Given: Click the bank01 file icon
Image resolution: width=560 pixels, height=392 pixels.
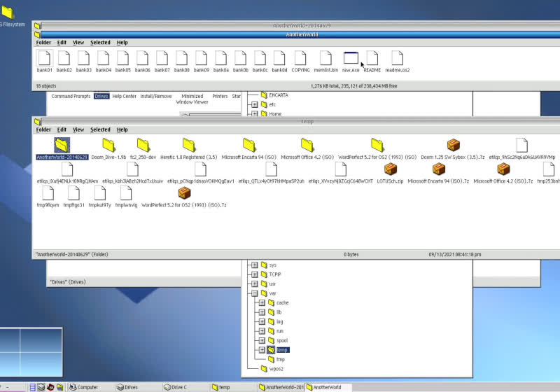Looking at the screenshot, I should point(45,58).
